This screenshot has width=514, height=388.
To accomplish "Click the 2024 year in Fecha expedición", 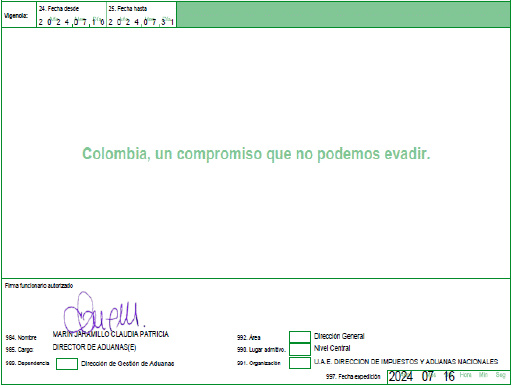I will pos(401,377).
